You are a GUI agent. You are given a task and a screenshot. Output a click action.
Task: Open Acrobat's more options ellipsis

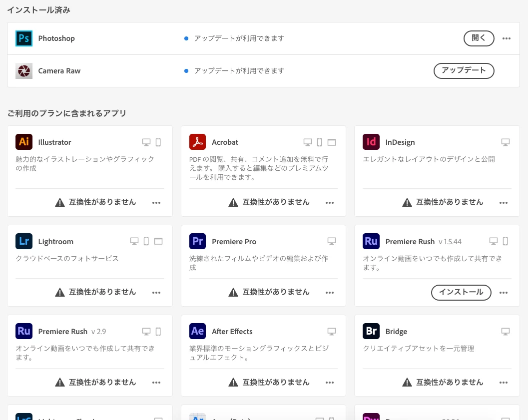click(330, 203)
